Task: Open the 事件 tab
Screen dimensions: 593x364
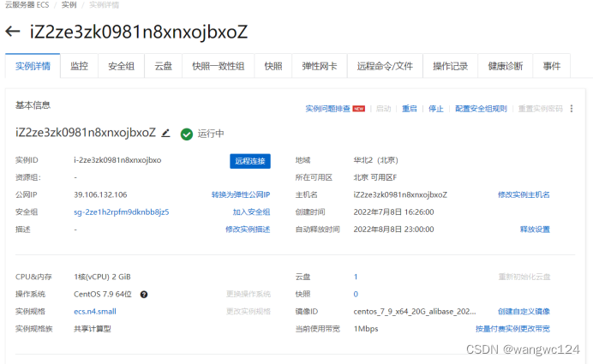Action: point(552,66)
